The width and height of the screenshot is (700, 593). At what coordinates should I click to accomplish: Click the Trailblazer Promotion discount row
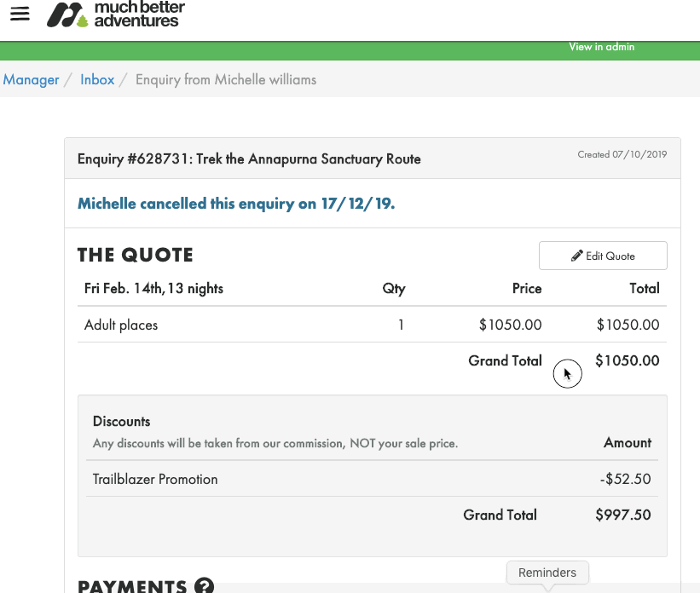pos(155,479)
